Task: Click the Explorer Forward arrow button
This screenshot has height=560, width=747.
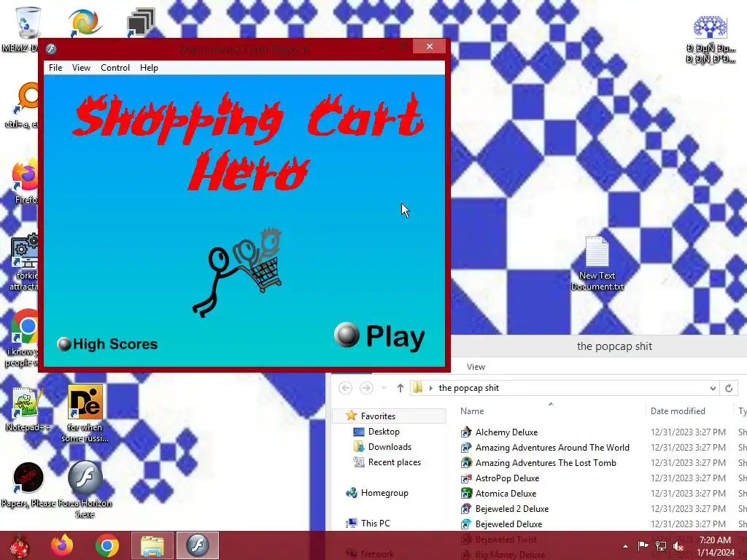Action: coord(366,388)
